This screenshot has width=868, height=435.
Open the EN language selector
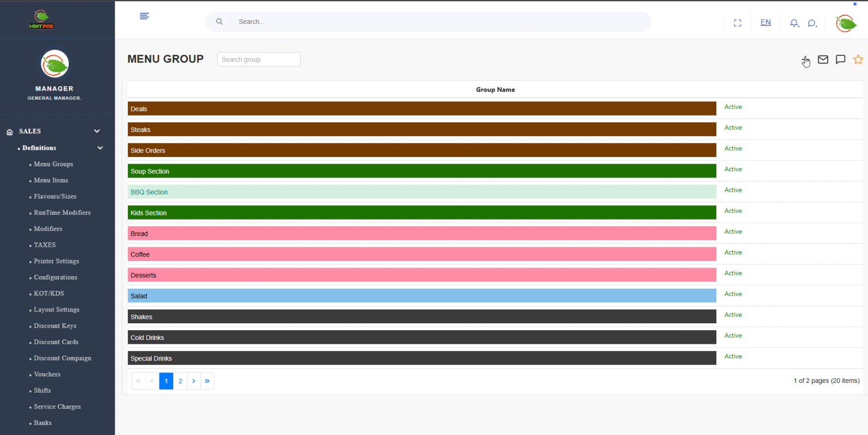766,22
